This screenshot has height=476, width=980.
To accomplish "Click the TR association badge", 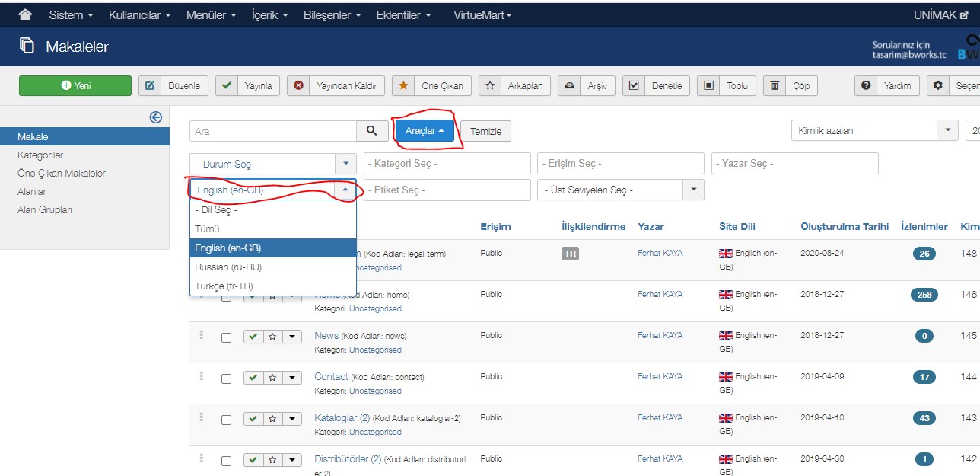I will click(x=570, y=254).
